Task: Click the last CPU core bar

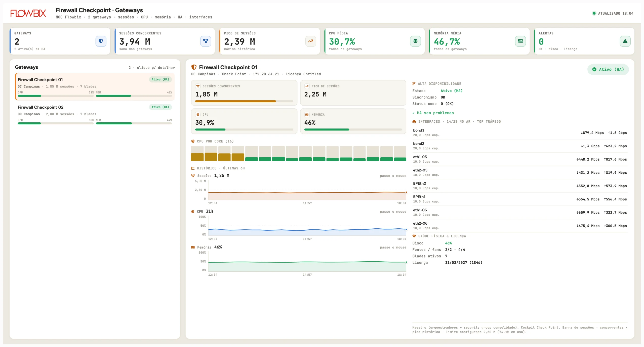Action: tap(400, 153)
